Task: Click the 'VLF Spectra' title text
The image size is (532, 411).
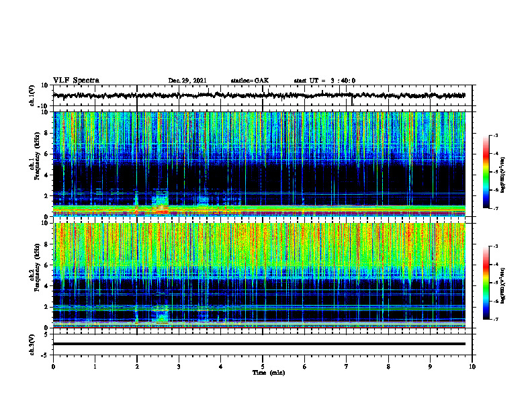Action: (76, 81)
